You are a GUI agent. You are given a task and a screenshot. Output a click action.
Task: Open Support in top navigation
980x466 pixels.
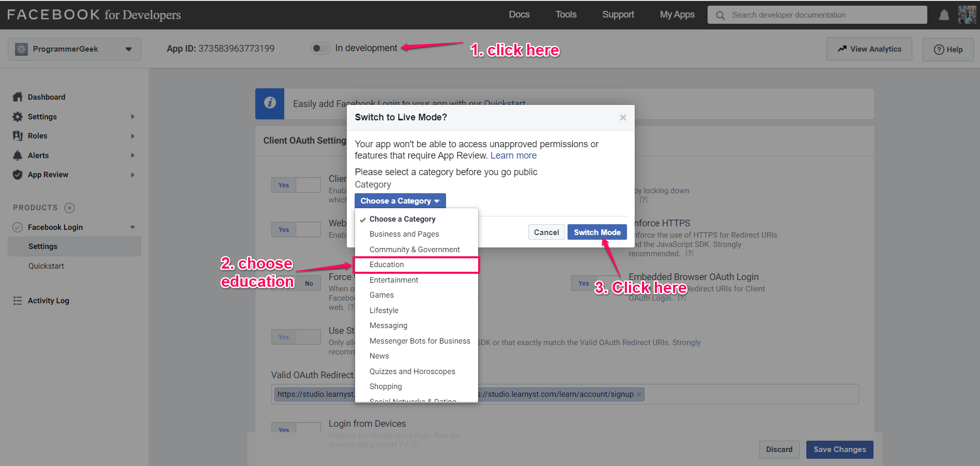point(618,14)
